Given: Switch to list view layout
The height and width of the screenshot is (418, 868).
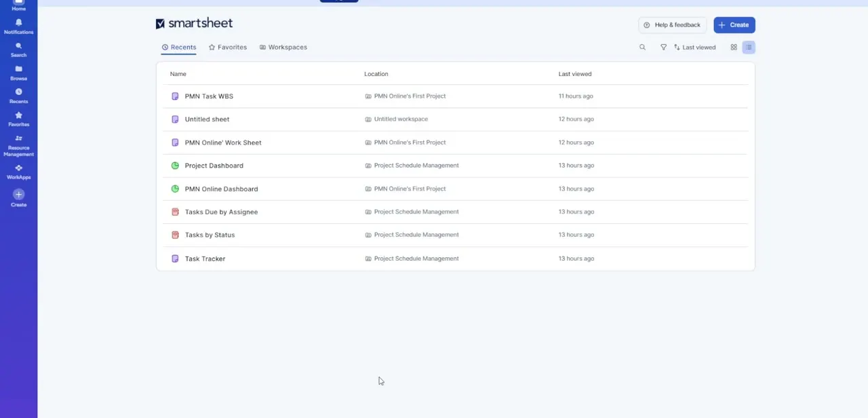Looking at the screenshot, I should tap(749, 47).
